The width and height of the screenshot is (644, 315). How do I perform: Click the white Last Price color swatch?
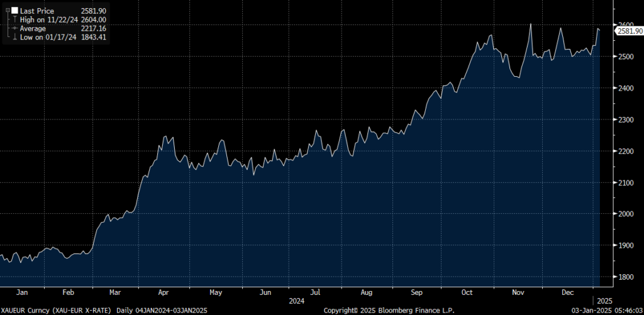14,11
